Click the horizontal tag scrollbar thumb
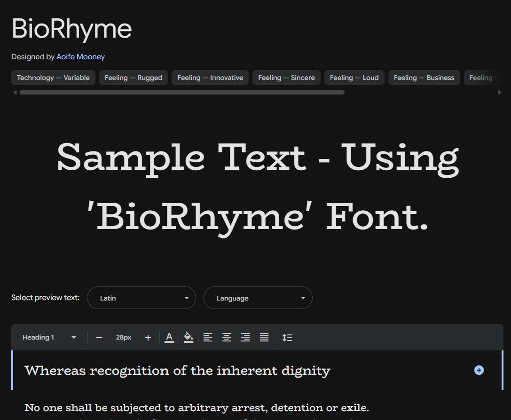The width and height of the screenshot is (511, 420). [x=182, y=93]
